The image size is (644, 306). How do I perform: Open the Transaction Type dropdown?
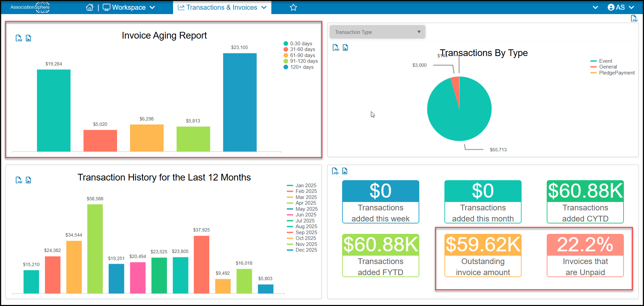[377, 32]
